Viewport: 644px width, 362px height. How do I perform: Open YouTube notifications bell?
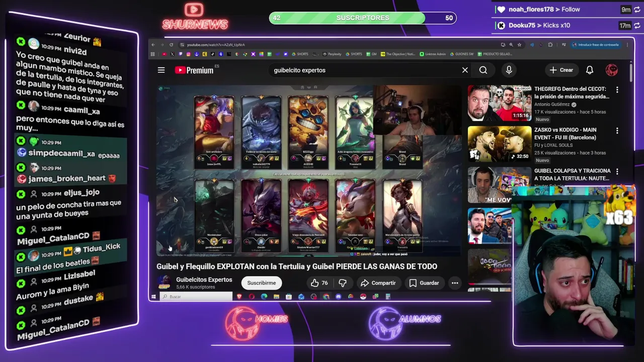click(x=589, y=70)
